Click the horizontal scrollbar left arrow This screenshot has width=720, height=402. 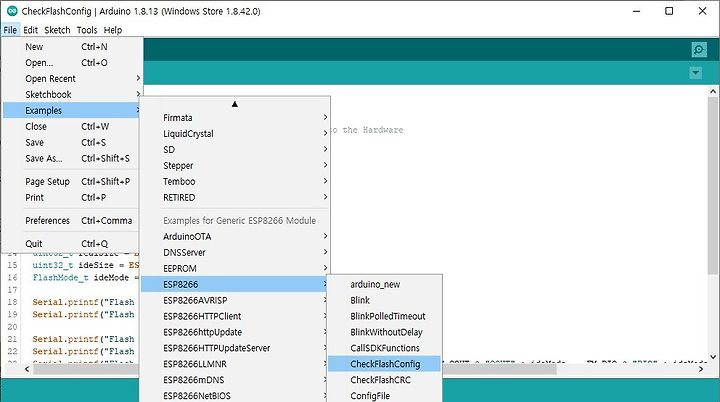click(x=27, y=369)
